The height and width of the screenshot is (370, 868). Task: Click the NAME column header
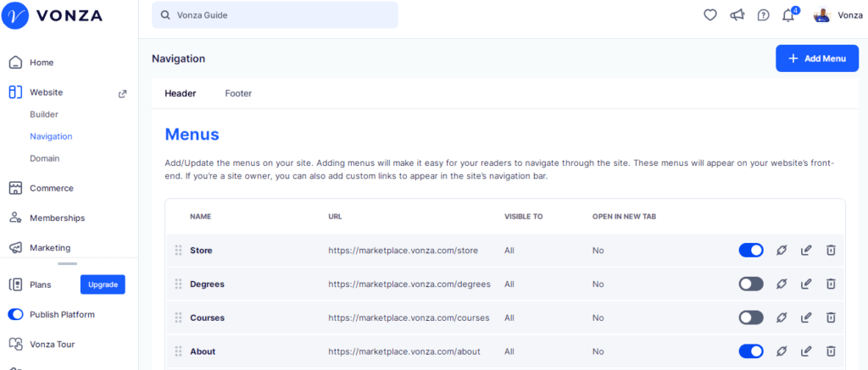click(201, 217)
